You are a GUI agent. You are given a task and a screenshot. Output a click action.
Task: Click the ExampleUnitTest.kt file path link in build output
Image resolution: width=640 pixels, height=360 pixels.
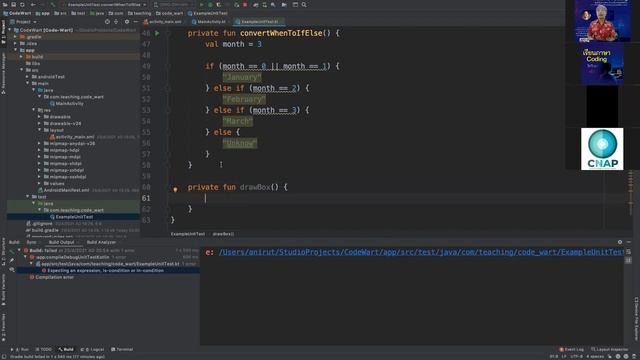pyautogui.click(x=421, y=252)
